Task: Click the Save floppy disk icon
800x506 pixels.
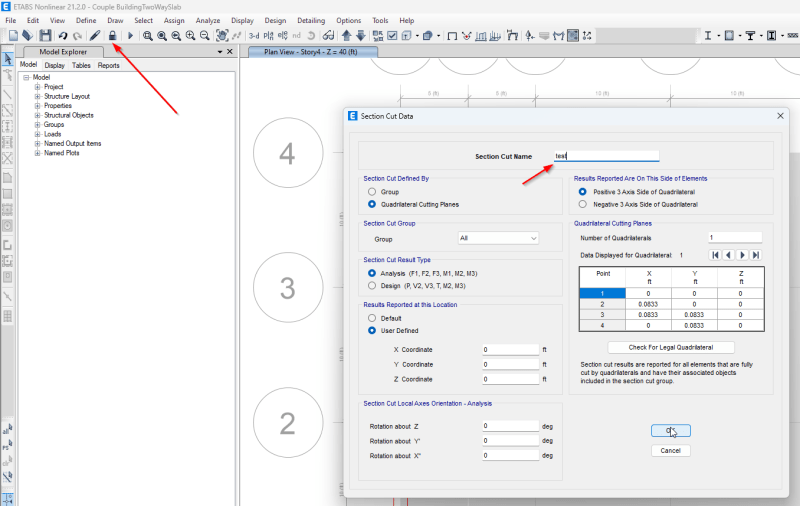Action: [45, 36]
